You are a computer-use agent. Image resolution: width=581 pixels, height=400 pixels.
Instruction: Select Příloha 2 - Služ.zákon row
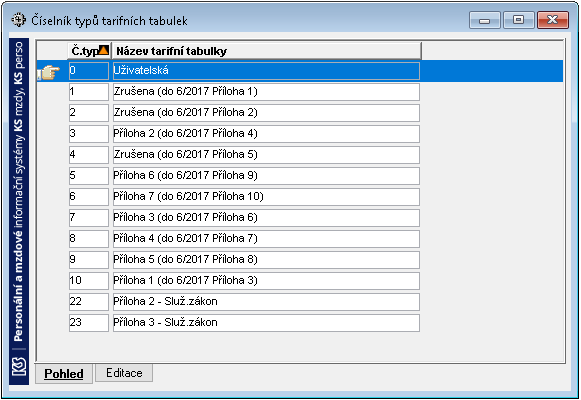(266, 302)
